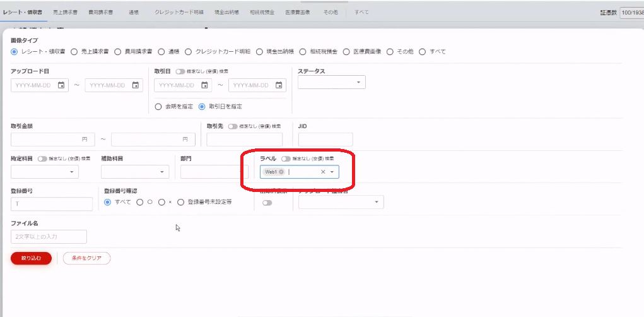Switch to the すべて tab
This screenshot has width=644, height=317.
(361, 13)
